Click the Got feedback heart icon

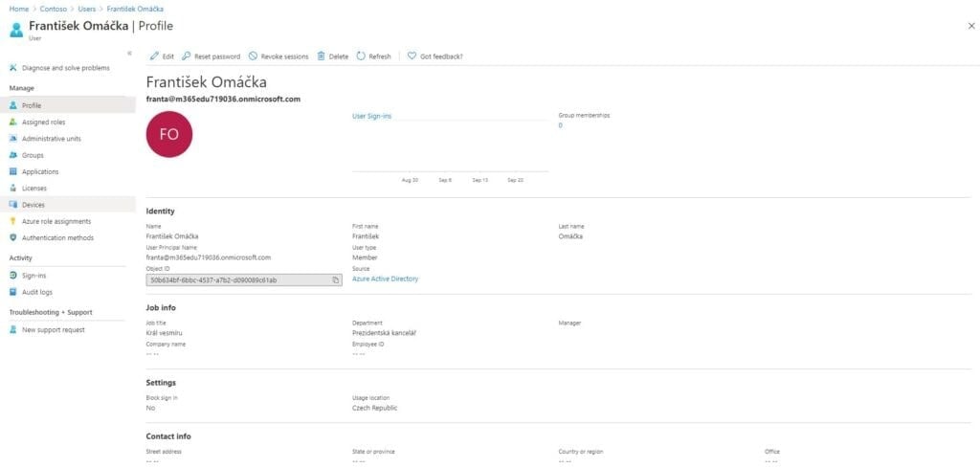point(412,56)
